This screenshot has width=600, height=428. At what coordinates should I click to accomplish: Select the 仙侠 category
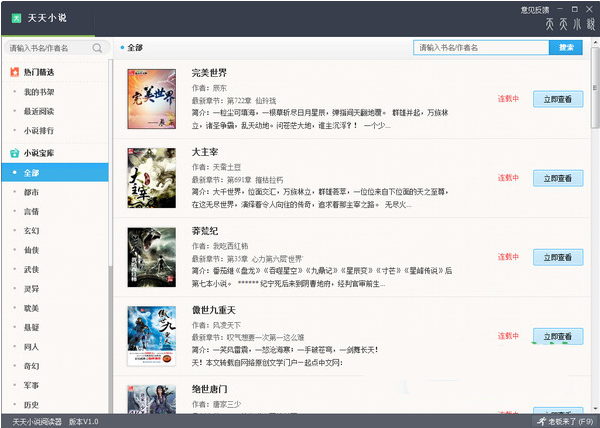click(31, 250)
